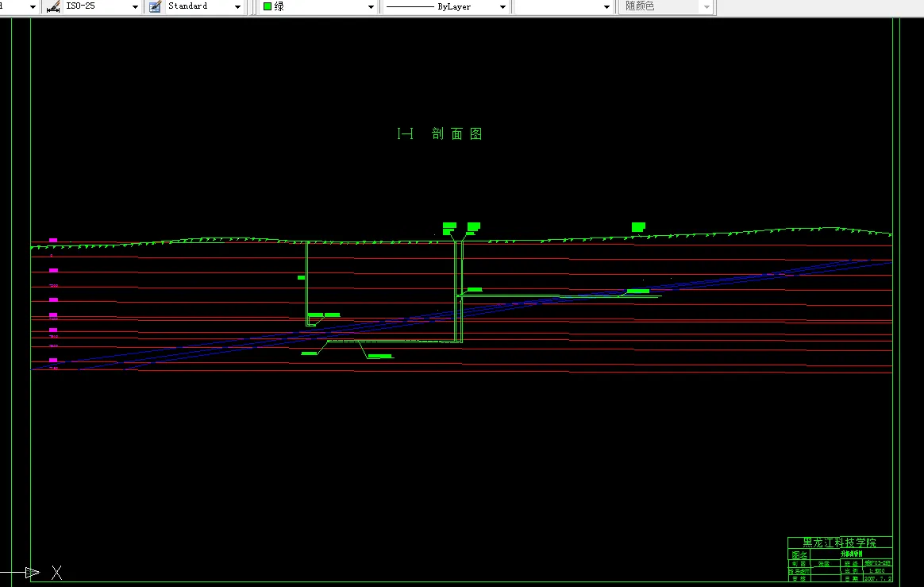Select the 日期 label in title block
The width and height of the screenshot is (924, 587).
[x=851, y=579]
